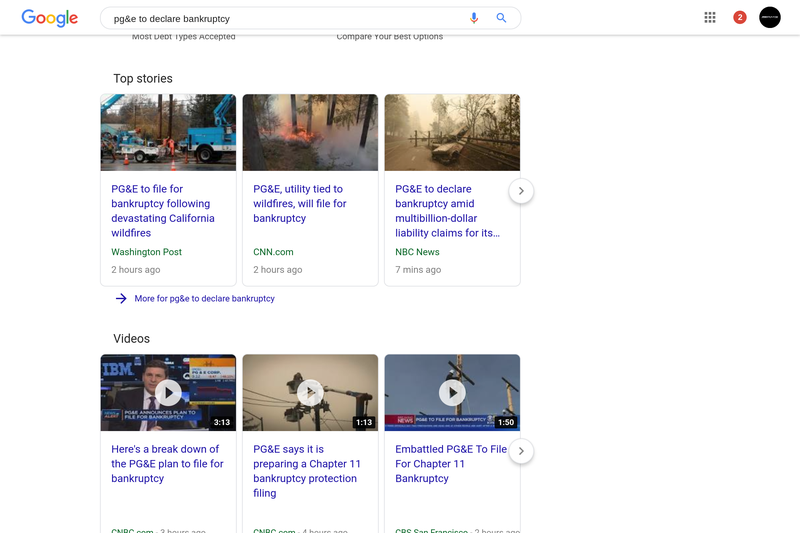Viewport: 800px width, 533px height.
Task: Click the 3:13 video duration badge
Action: pos(222,422)
